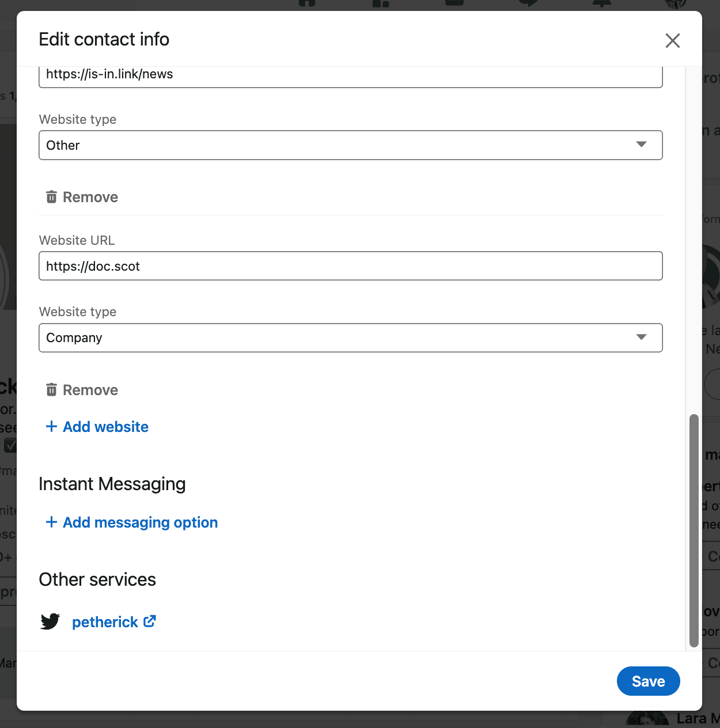This screenshot has width=720, height=728.
Task: Open the petherick Twitter profile link
Action: 105,622
